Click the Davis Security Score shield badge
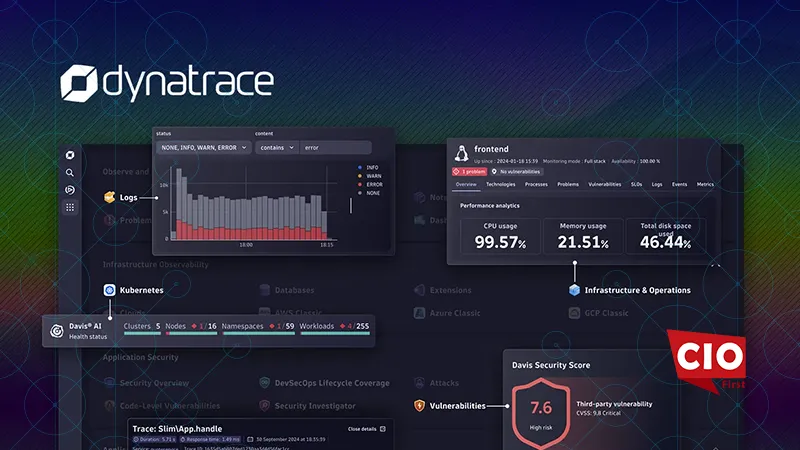The image size is (800, 450). point(541,414)
